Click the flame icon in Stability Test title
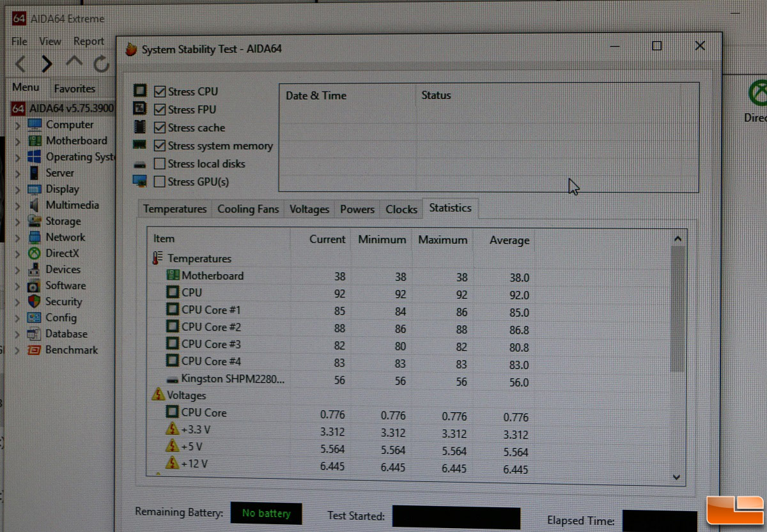The height and width of the screenshot is (532, 767). coord(131,49)
